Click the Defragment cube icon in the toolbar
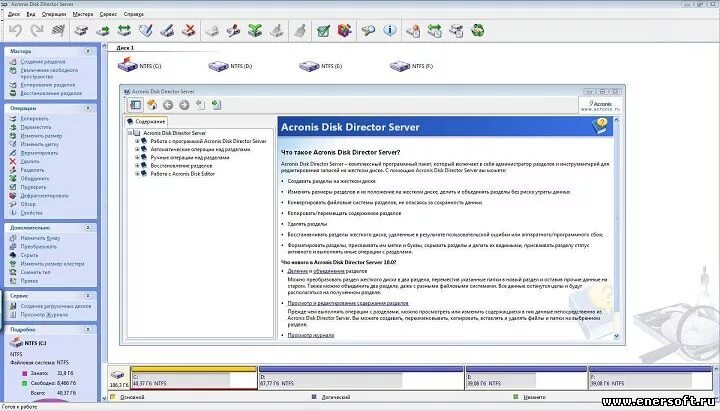This screenshot has width=720, height=411. [x=344, y=31]
